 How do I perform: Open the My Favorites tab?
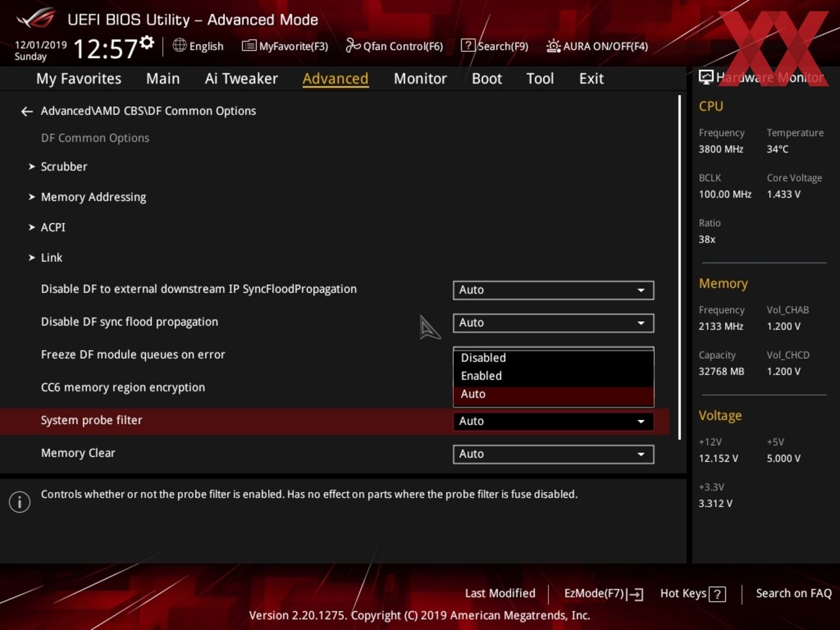click(78, 78)
